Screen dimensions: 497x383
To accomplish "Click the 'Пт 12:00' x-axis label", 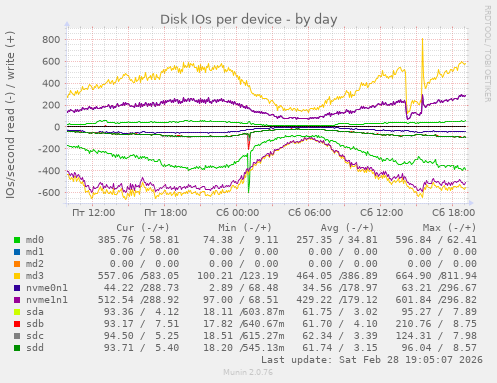I will pyautogui.click(x=93, y=213).
